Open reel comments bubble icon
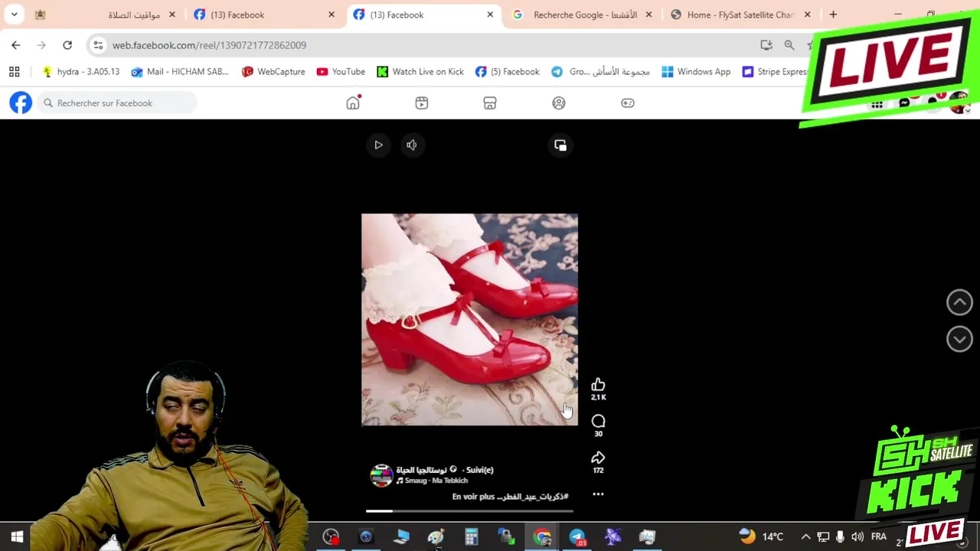Screen dimensions: 980x551 (x=598, y=422)
